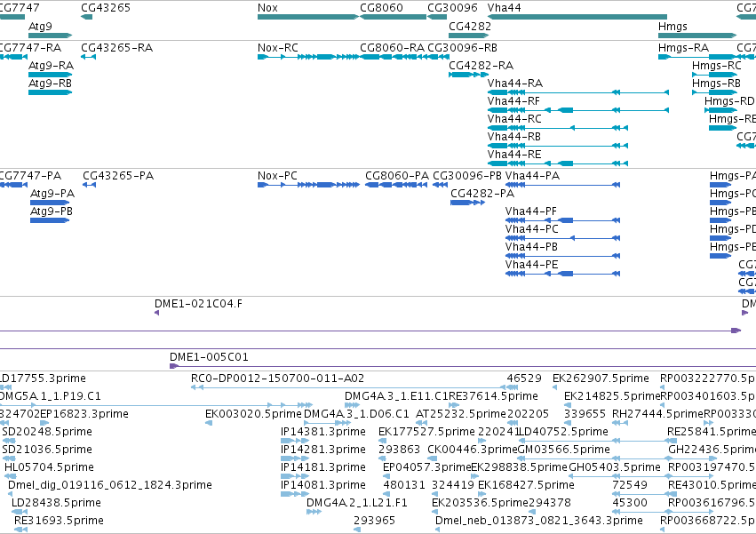This screenshot has height=534, width=756.
Task: Select the LD28438.5prime EST label
Action: tap(56, 503)
